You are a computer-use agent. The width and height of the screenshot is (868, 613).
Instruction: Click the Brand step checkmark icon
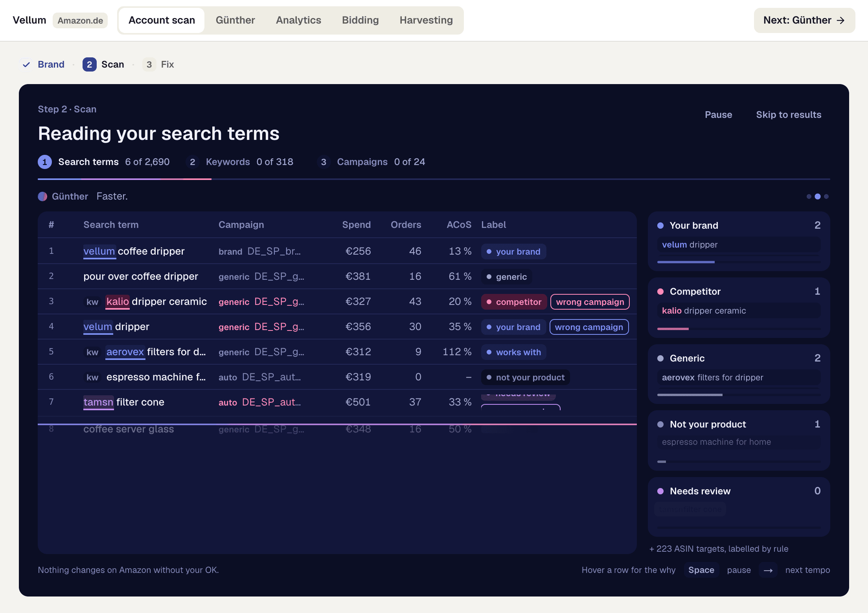pyautogui.click(x=26, y=64)
